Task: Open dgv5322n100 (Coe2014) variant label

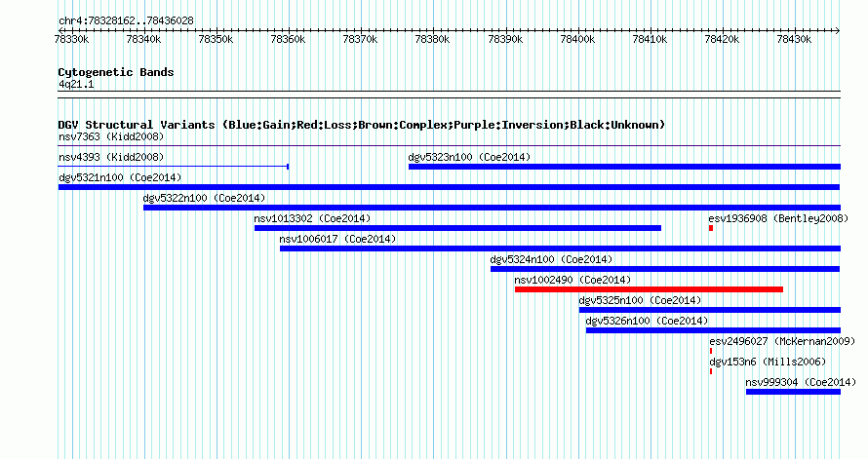Action: pos(204,198)
